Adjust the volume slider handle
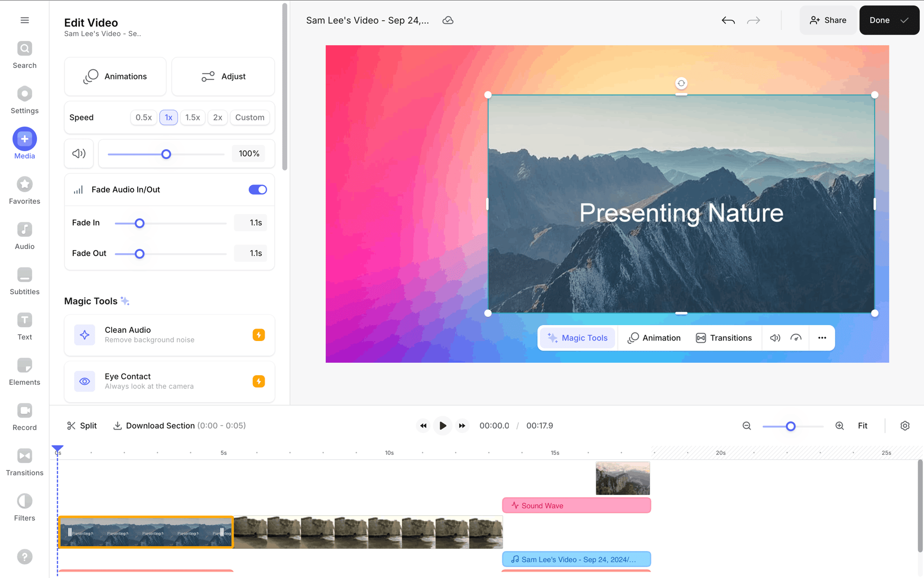The width and height of the screenshot is (924, 578). pos(166,154)
